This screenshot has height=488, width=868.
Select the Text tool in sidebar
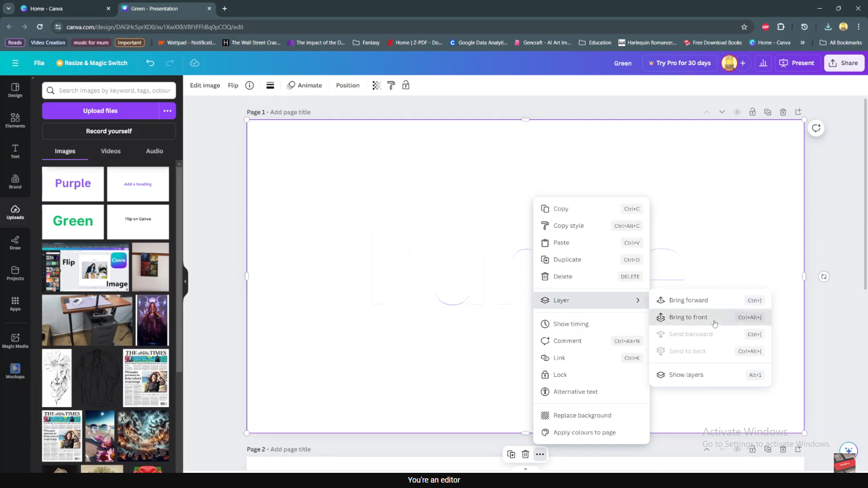pos(15,151)
